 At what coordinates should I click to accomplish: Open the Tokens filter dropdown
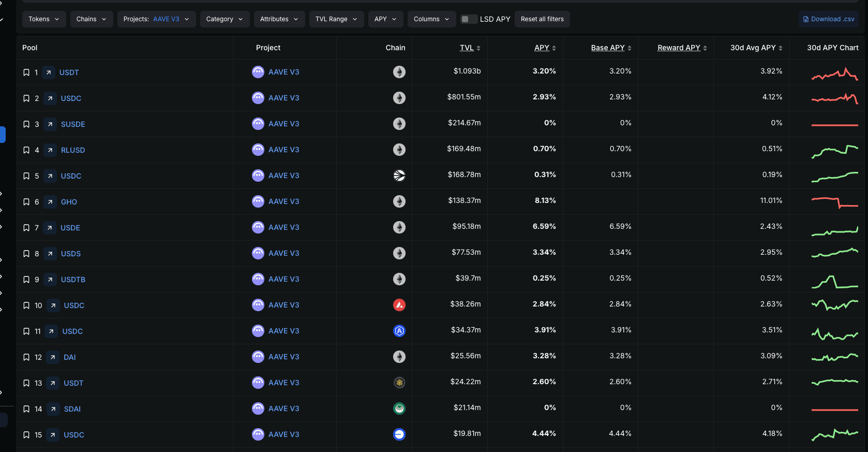pos(44,19)
